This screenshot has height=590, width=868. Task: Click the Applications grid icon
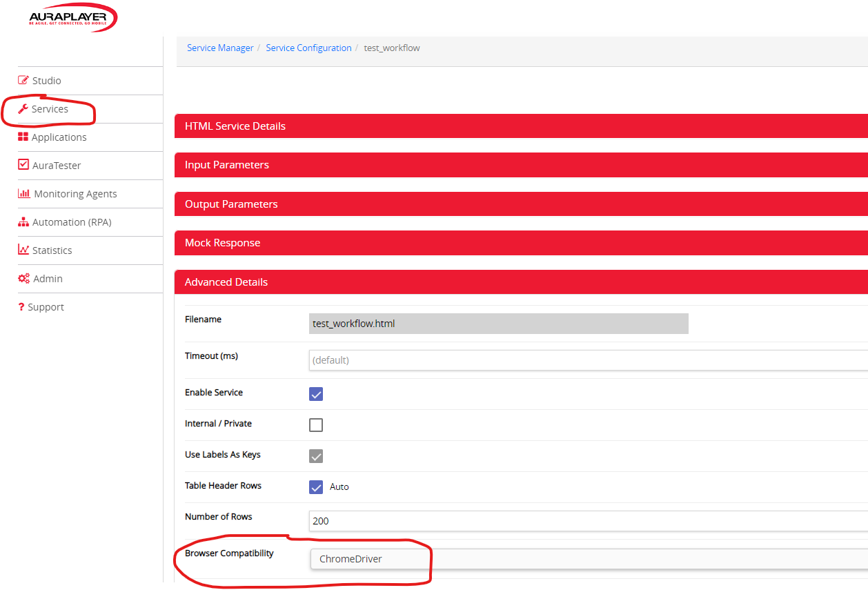(x=22, y=137)
